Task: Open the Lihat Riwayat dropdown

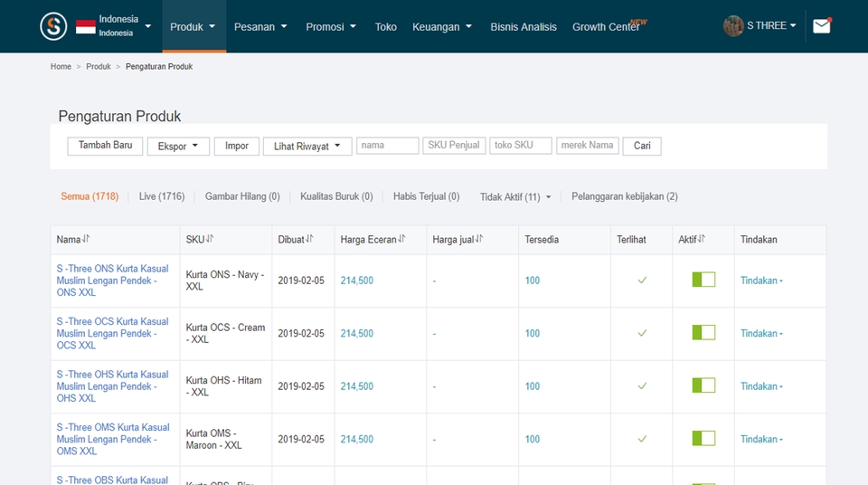Action: pyautogui.click(x=307, y=147)
